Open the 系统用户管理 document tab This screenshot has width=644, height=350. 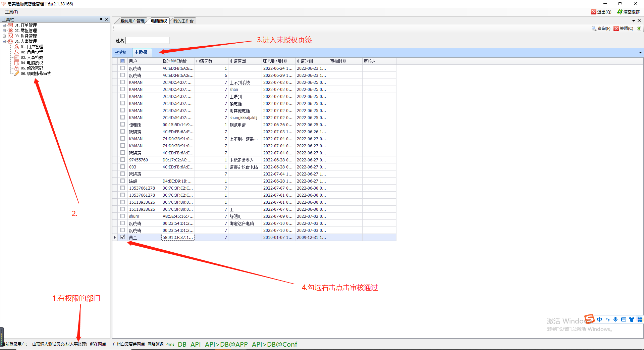(x=132, y=21)
